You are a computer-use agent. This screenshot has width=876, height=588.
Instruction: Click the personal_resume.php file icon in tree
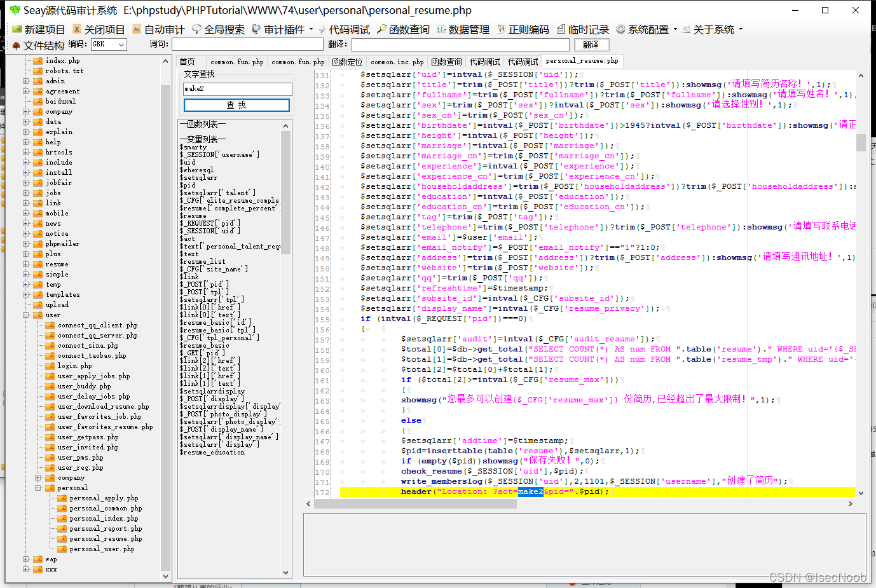pos(62,539)
